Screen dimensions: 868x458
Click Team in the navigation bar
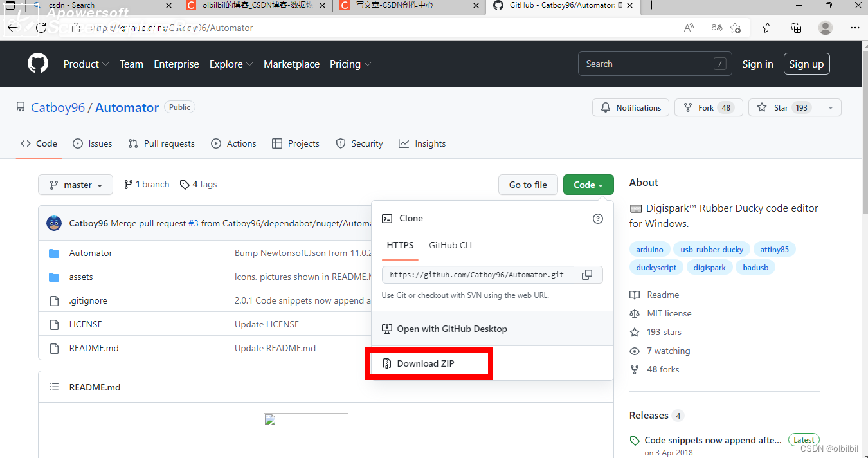(x=131, y=64)
